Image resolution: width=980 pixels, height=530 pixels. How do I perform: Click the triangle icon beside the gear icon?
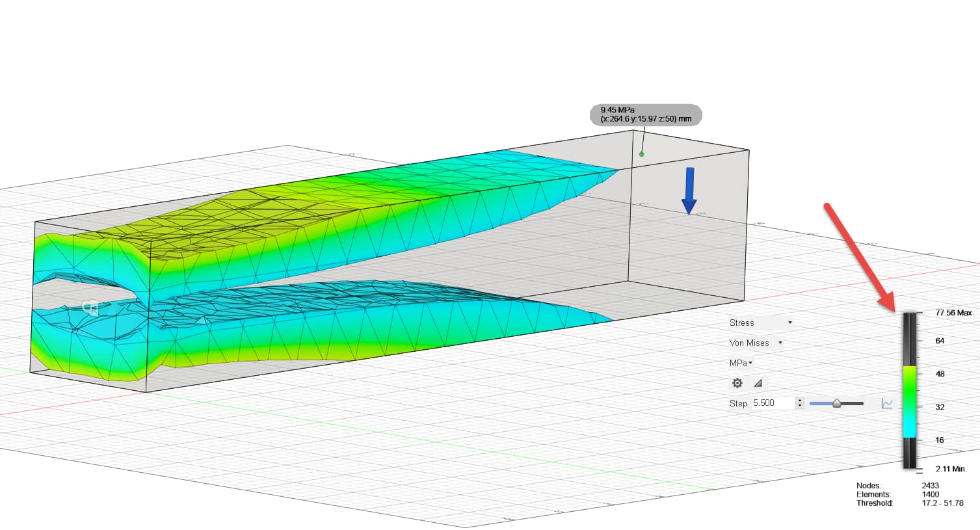click(758, 383)
